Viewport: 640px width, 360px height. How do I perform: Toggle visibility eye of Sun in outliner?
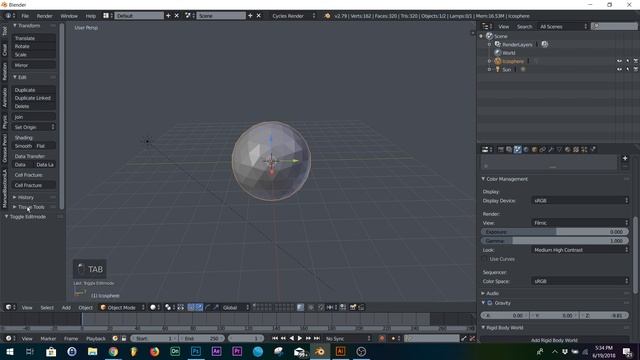(619, 69)
